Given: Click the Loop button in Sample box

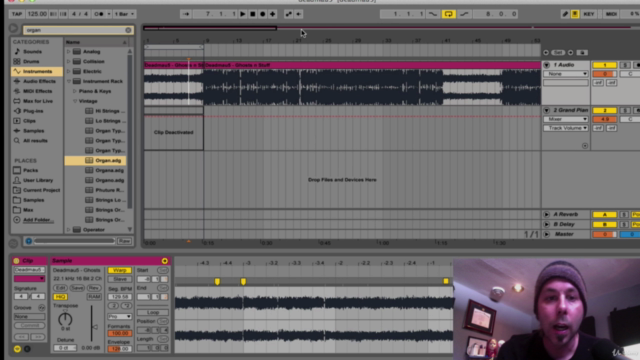Looking at the screenshot, I should point(153,312).
